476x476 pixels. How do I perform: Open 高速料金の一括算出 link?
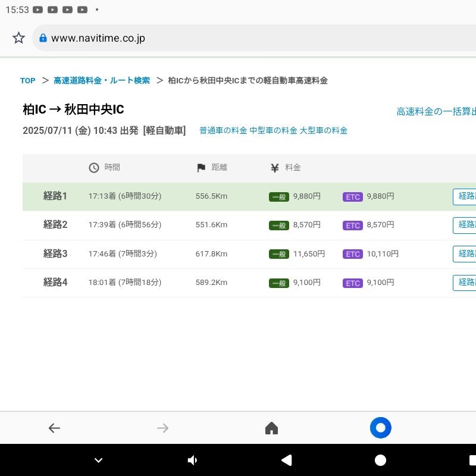436,111
